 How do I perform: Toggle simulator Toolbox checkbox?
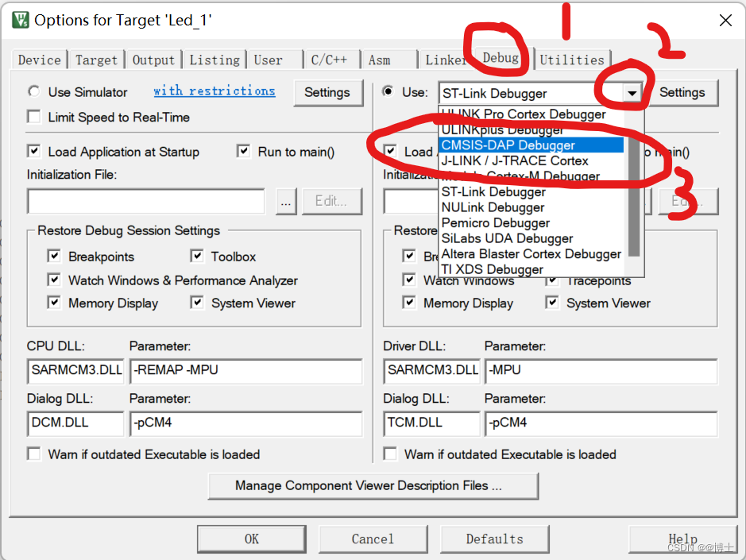[x=196, y=256]
